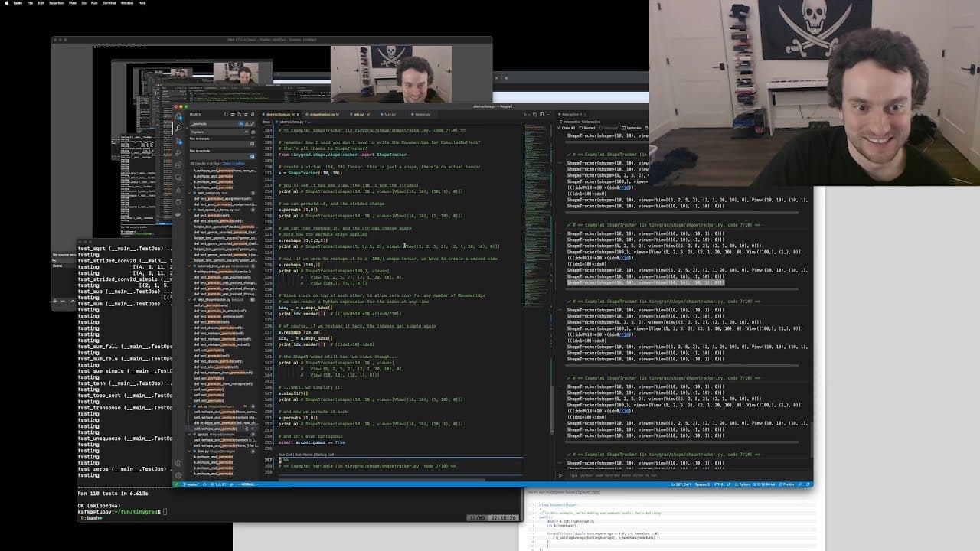Open Source Control view in activity bar
The height and width of the screenshot is (551, 980).
pos(178,142)
